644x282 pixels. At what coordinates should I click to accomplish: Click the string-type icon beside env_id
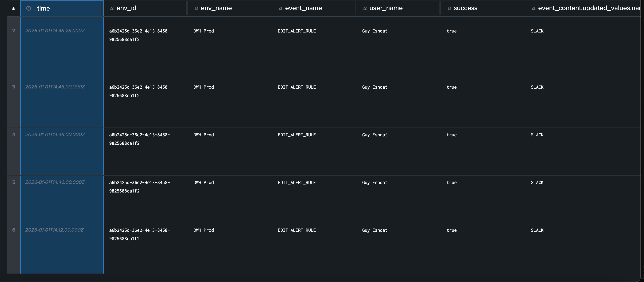coord(112,8)
